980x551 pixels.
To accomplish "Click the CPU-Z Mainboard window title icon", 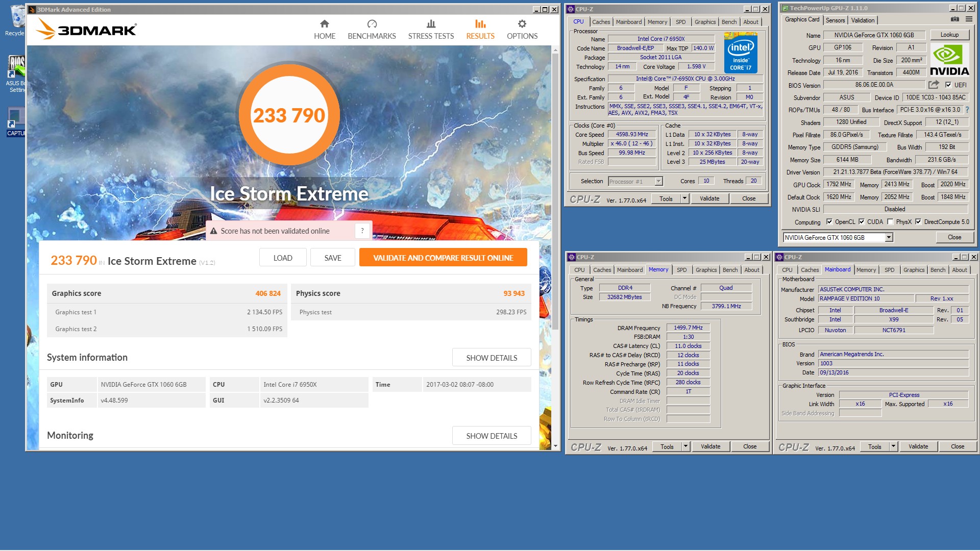I will click(x=780, y=257).
